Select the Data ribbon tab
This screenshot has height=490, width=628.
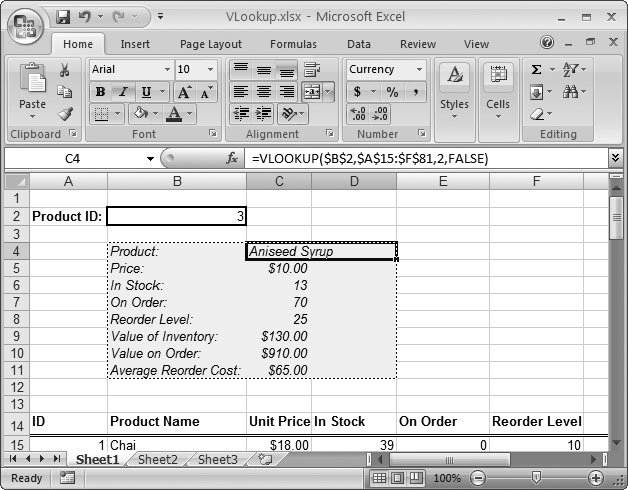point(359,44)
